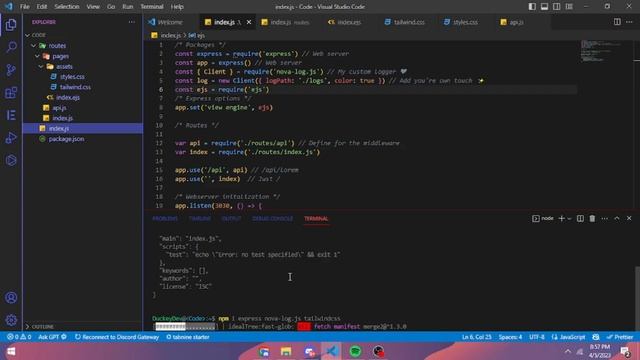This screenshot has height=360, width=640.
Task: Switch to Debug Console panel tab
Action: click(272, 219)
